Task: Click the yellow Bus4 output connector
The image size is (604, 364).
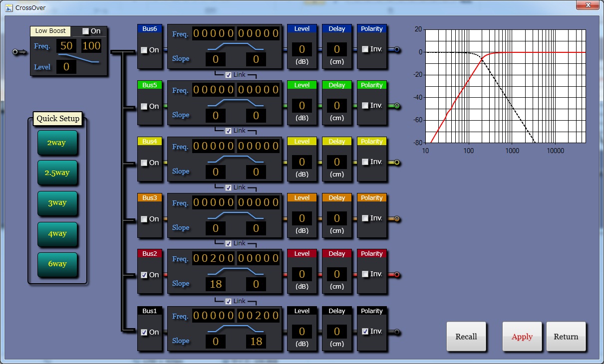Action: click(397, 163)
